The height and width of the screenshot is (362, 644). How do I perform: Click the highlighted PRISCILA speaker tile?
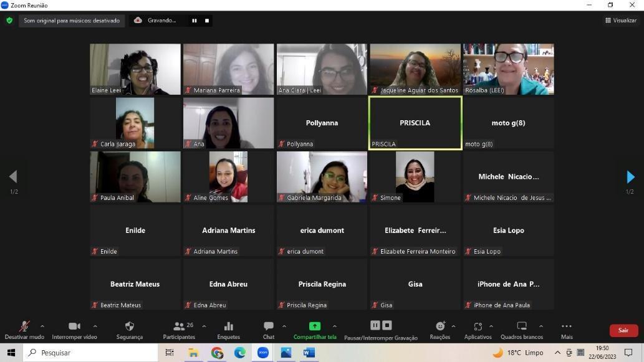click(x=415, y=123)
